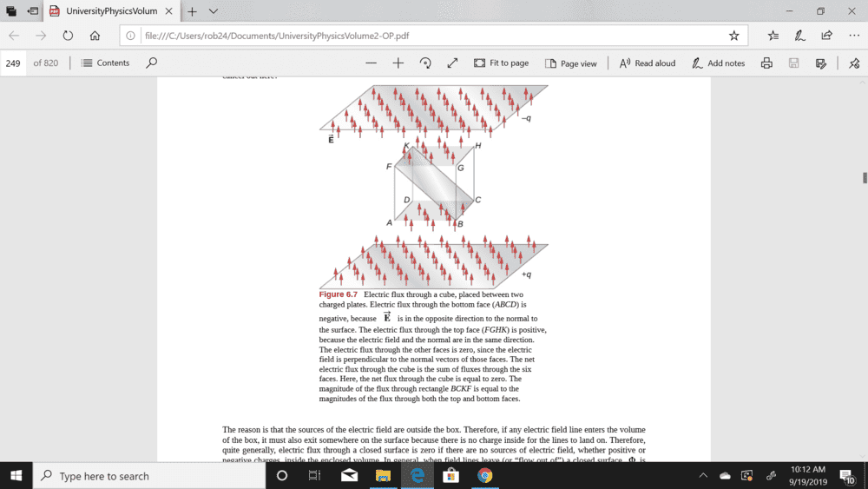Viewport: 868px width, 489px height.
Task: Click the Type here to search box
Action: click(149, 476)
